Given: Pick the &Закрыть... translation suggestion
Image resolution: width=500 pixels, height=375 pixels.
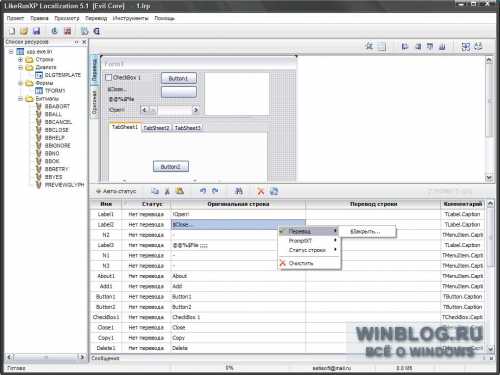Looking at the screenshot, I should tap(367, 231).
